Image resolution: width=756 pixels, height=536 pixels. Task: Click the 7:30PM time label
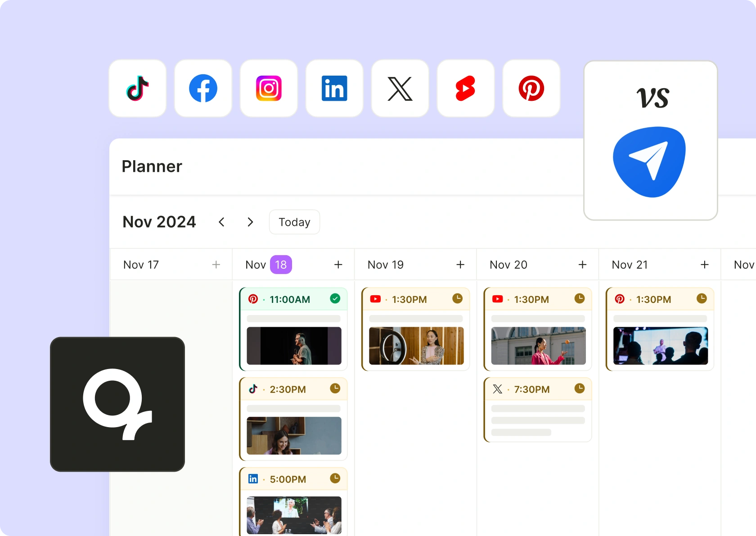click(x=532, y=389)
